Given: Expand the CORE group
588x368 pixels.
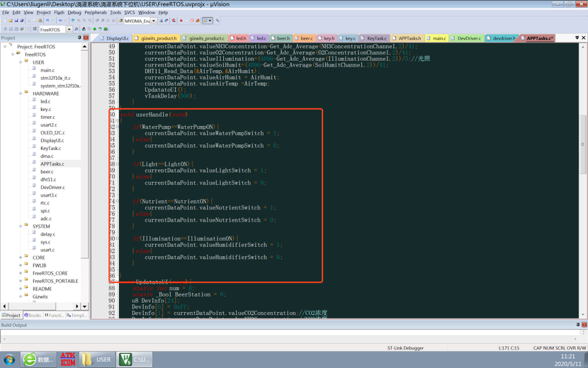Looking at the screenshot, I should click(x=21, y=258).
